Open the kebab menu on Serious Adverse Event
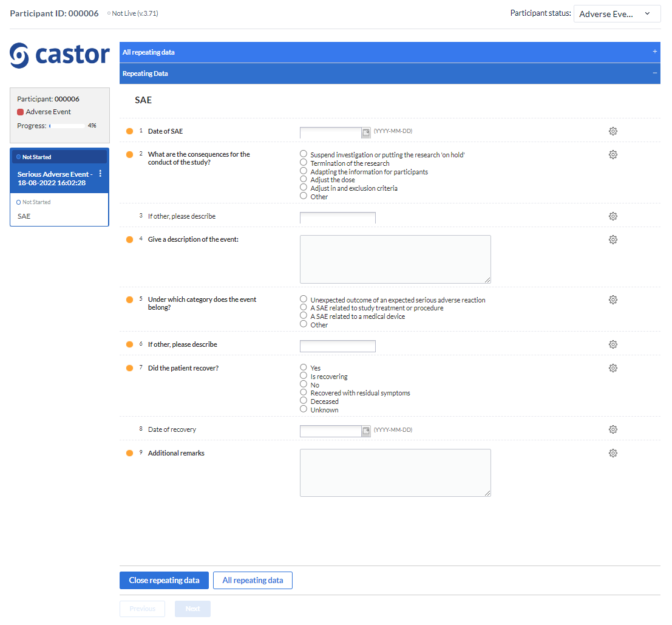Image resolution: width=672 pixels, height=625 pixels. pyautogui.click(x=100, y=174)
